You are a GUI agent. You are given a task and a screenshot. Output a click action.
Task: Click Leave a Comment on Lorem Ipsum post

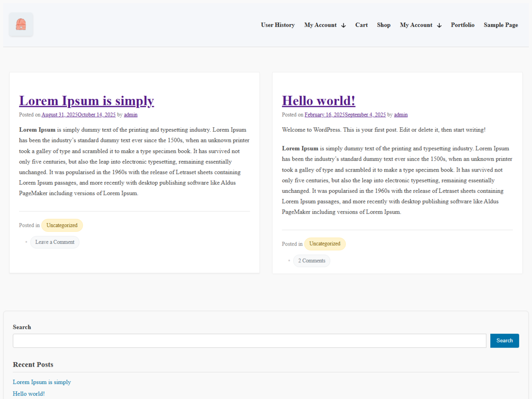tap(55, 242)
